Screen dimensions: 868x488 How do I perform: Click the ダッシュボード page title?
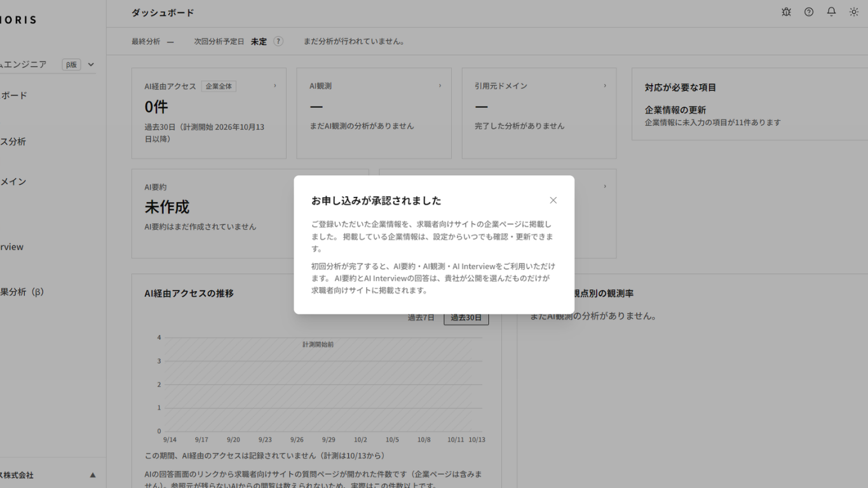click(x=163, y=13)
